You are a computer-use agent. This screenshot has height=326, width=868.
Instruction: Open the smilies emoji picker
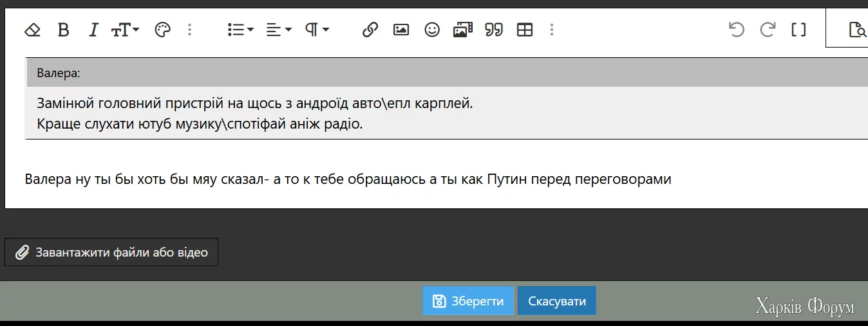tap(432, 30)
